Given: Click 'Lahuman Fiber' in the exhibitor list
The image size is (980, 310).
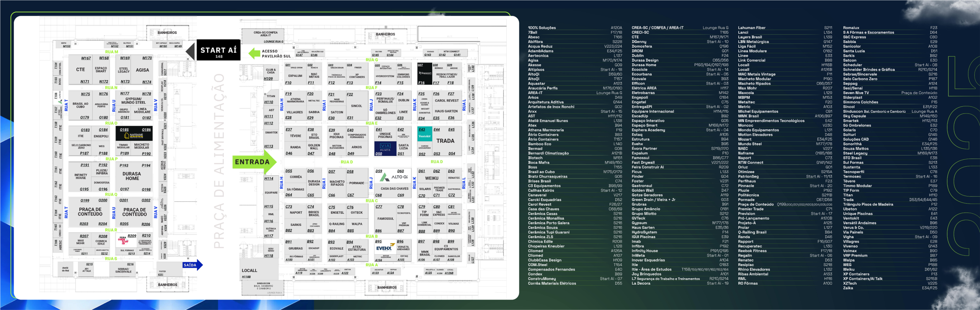Looking at the screenshot, I should (x=751, y=28).
